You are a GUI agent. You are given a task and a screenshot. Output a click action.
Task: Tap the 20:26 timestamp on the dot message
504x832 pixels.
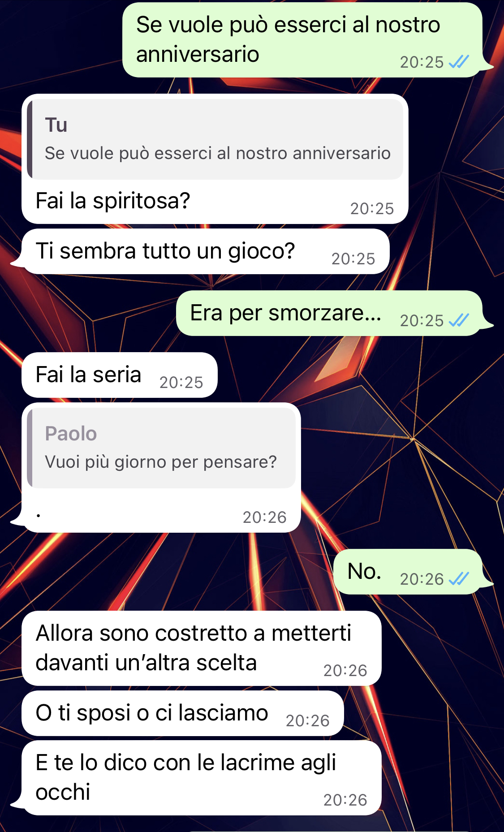click(264, 517)
